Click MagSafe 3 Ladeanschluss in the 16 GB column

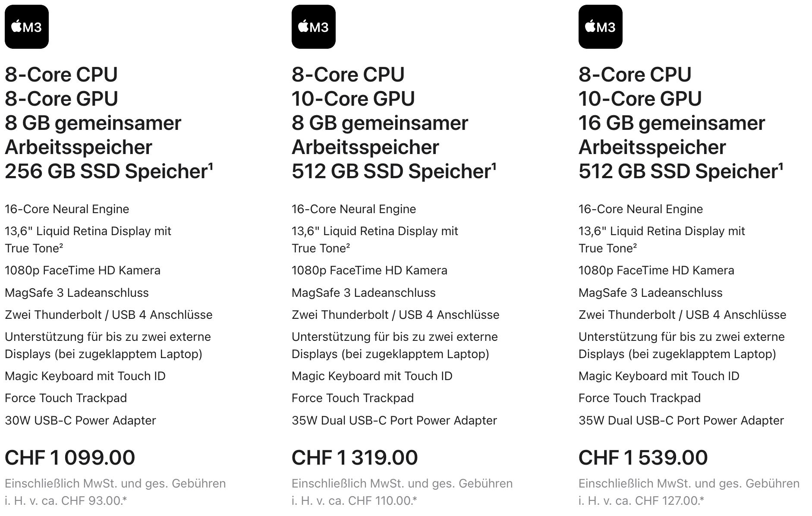tap(650, 293)
